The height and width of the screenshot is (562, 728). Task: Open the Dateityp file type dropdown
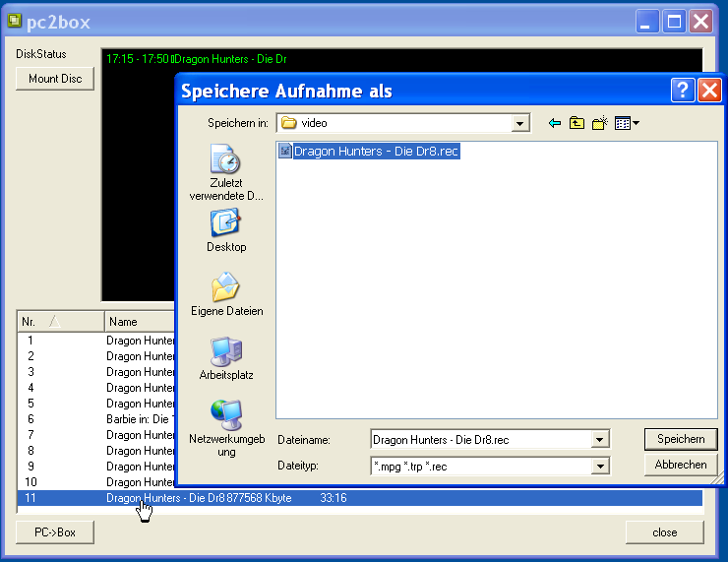[x=600, y=466]
